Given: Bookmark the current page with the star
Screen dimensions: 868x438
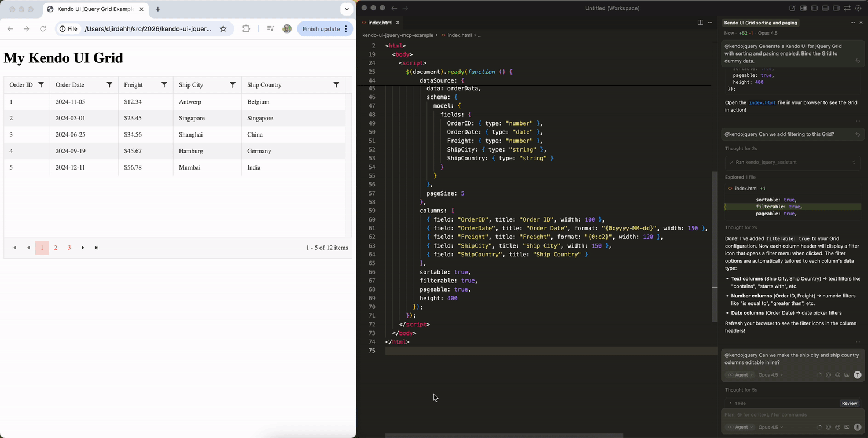Looking at the screenshot, I should coord(223,28).
